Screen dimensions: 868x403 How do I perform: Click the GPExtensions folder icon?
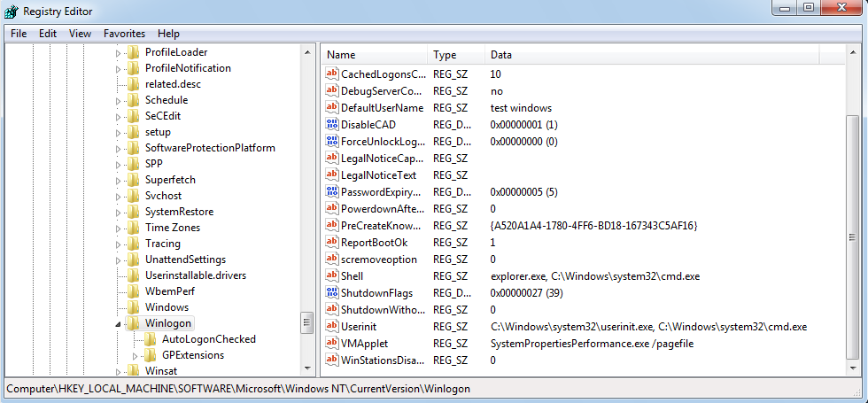click(x=151, y=355)
